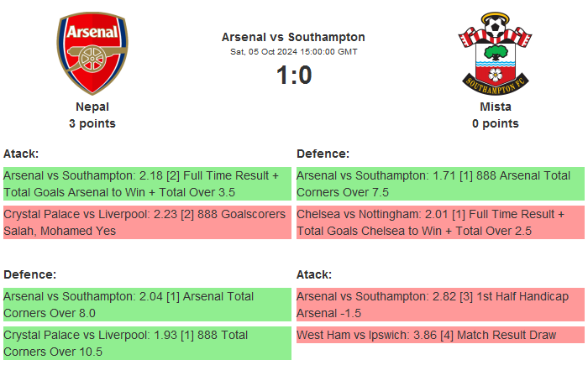Select Crystal Palace Corners Over 10.5 bet
588x386 pixels.
click(x=147, y=343)
